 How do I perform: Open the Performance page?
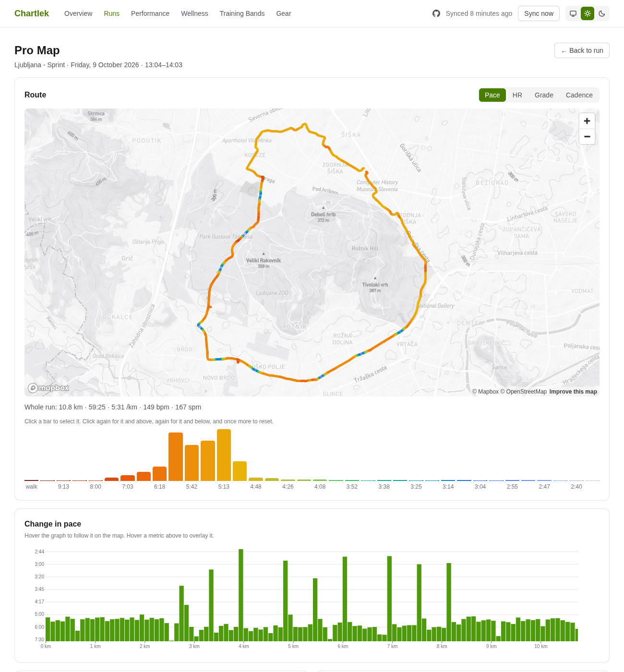150,13
